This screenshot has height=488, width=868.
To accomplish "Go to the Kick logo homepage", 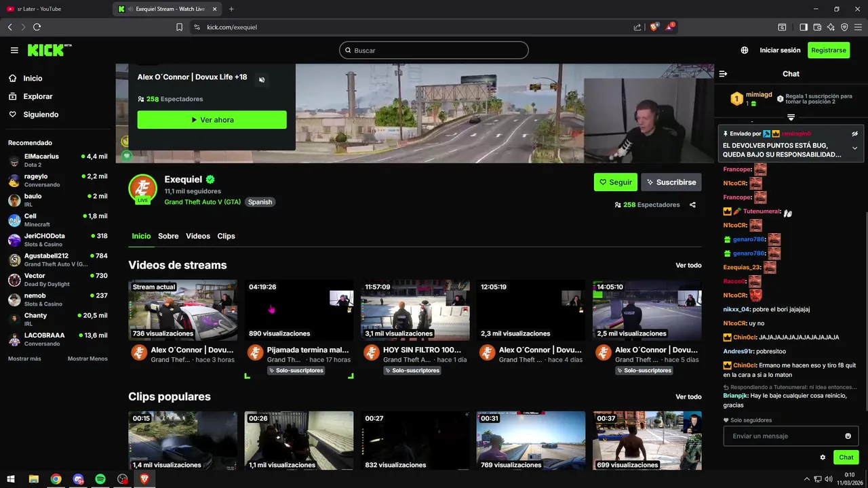I will point(50,50).
